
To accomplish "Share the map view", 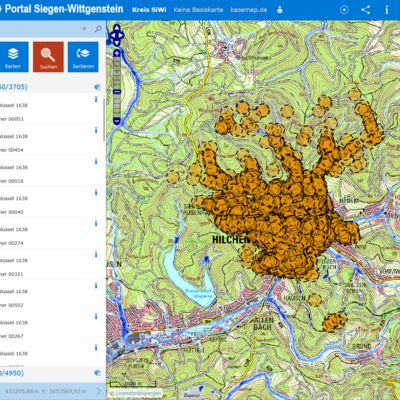I will [x=366, y=10].
